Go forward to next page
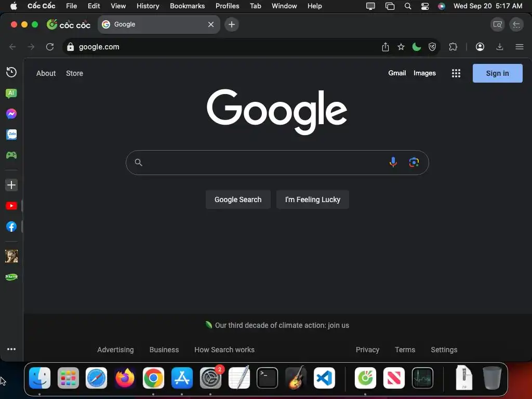The height and width of the screenshot is (399, 532). click(x=31, y=47)
